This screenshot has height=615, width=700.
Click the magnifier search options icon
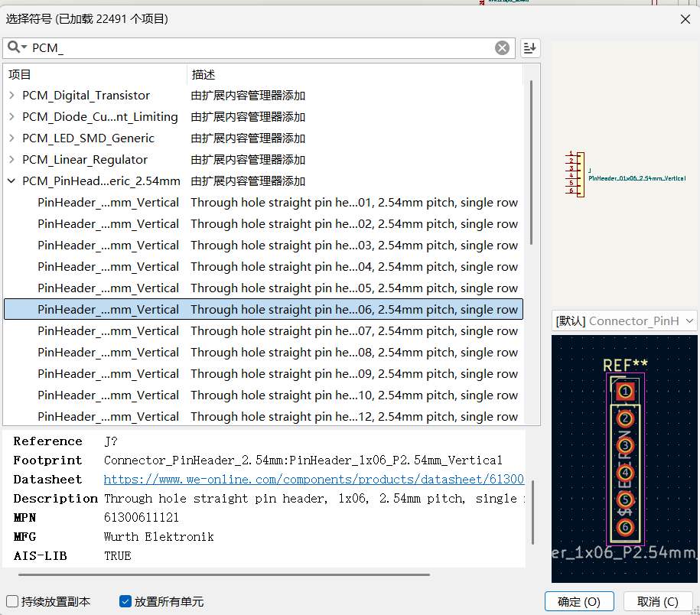coord(17,48)
